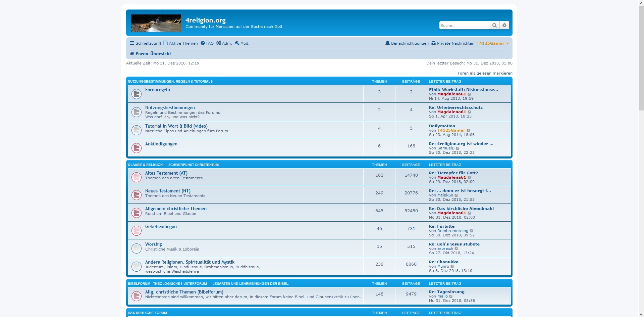Click the Ankündigungen unread forum icon
This screenshot has width=644, height=317.
tap(136, 148)
